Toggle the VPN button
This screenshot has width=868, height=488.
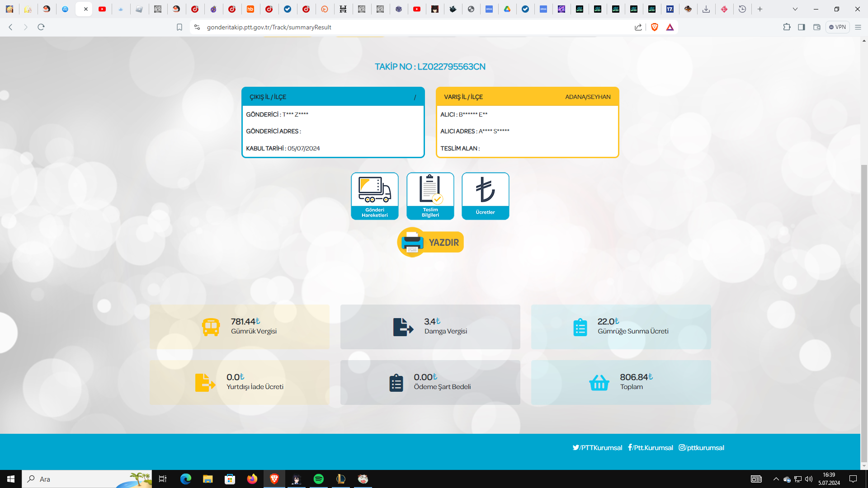(837, 27)
